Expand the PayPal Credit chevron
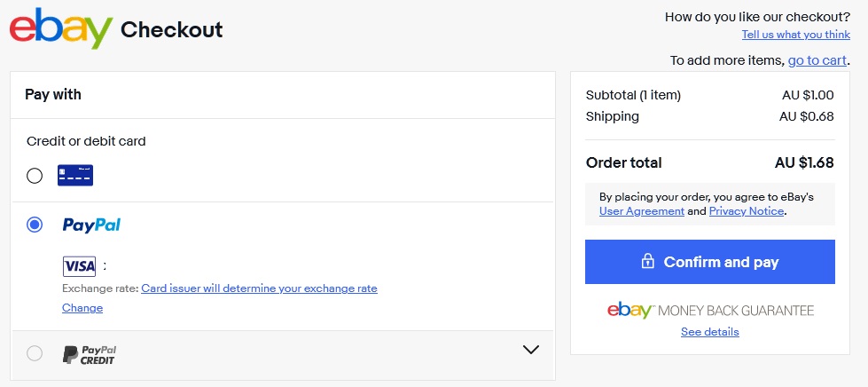868x387 pixels. click(531, 350)
